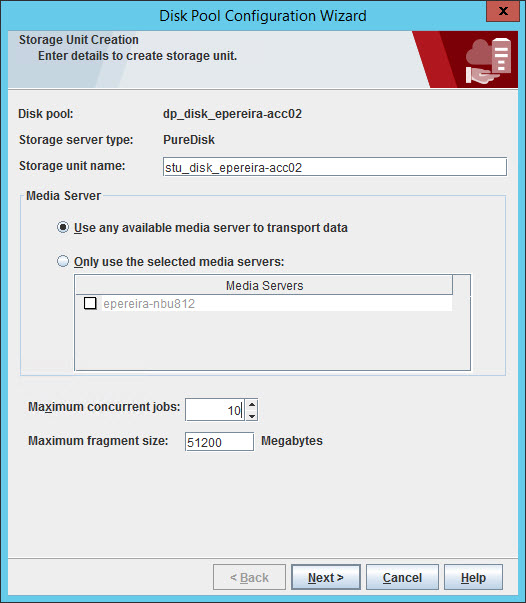Check the epereira-nbu812 media server checkbox
This screenshot has width=526, height=603.
point(90,303)
